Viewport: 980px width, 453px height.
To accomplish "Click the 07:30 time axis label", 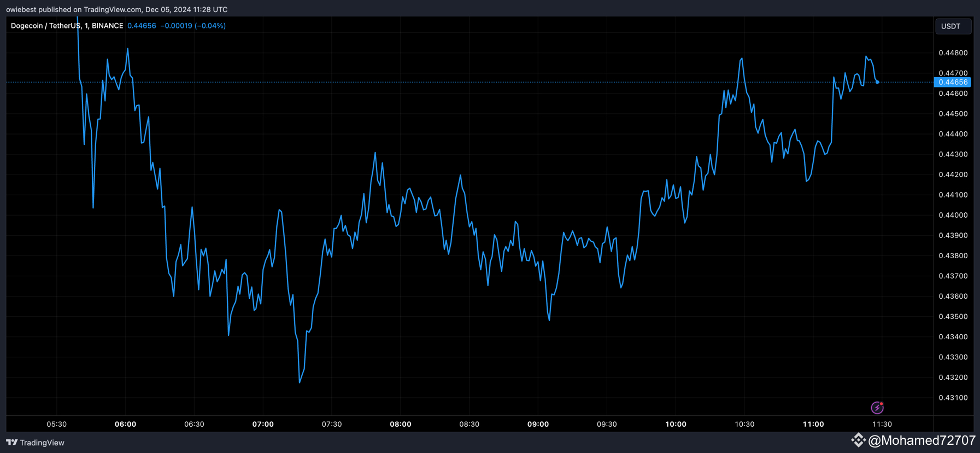I will point(332,424).
